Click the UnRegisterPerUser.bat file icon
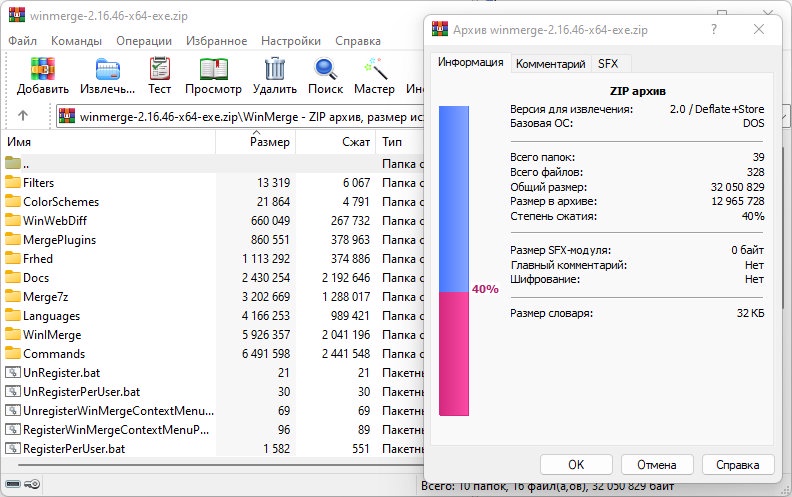The image size is (792, 497). pyautogui.click(x=13, y=391)
